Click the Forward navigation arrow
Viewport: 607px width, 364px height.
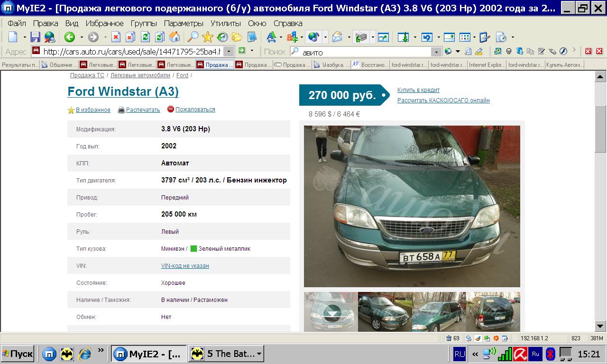(x=93, y=37)
